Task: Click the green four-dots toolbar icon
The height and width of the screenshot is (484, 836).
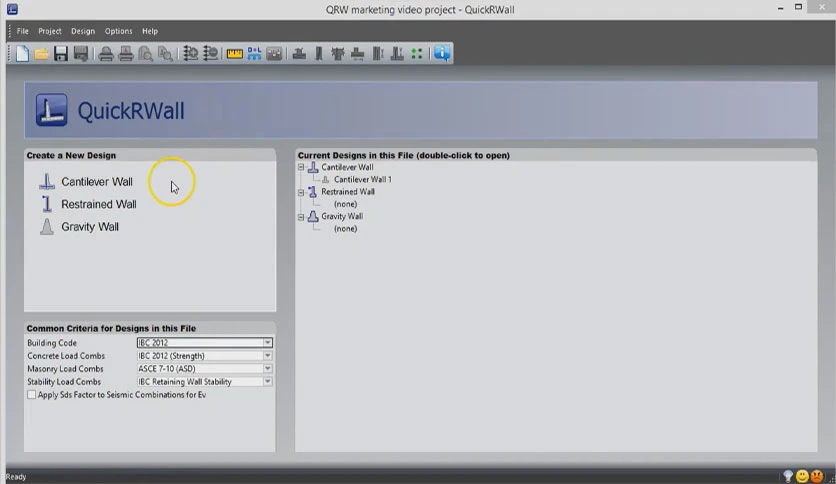Action: (x=417, y=53)
